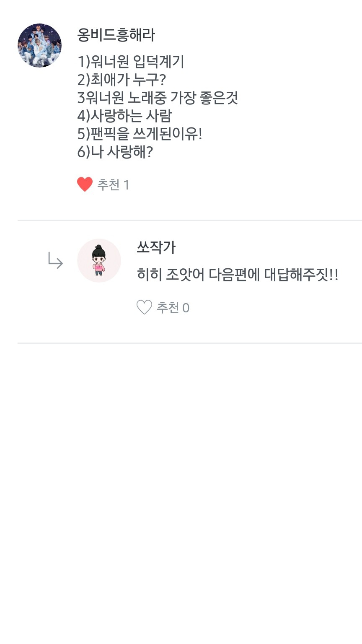Tap the 추천 label beside the empty heart

tap(168, 308)
